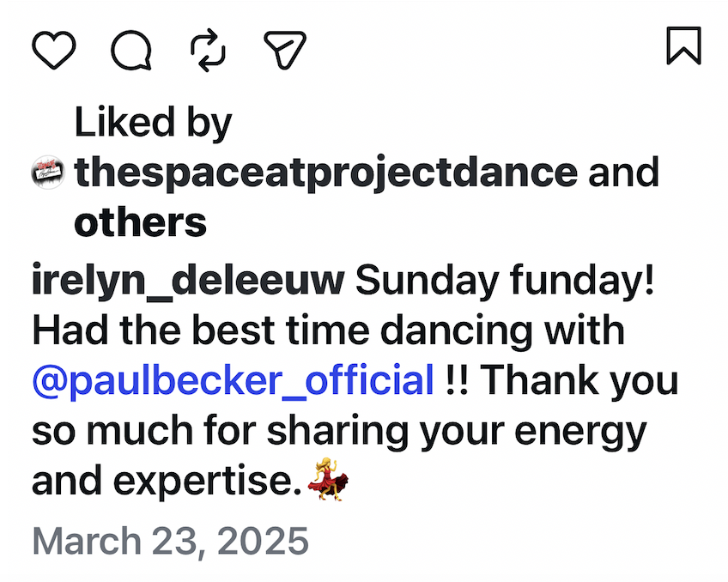Send post to a friend via direct message icon
The height and width of the screenshot is (582, 728).
[x=283, y=49]
